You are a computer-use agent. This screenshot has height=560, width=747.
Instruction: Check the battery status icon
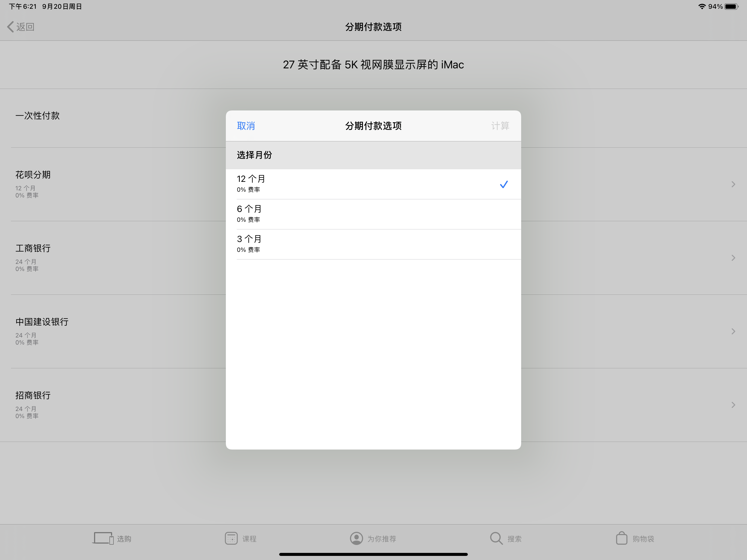click(731, 6)
